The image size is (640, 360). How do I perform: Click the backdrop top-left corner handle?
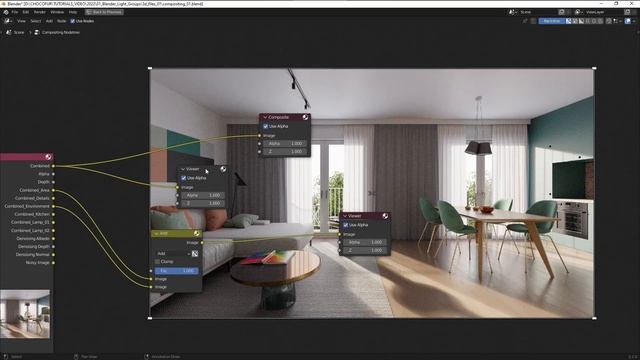(x=150, y=68)
